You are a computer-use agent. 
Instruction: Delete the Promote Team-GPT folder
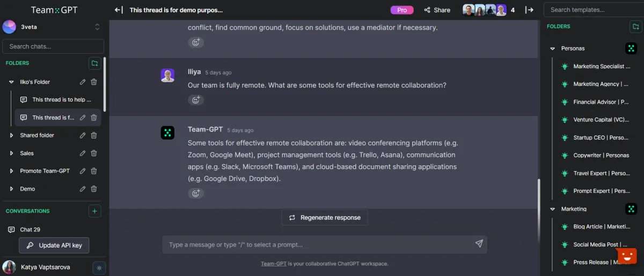pyautogui.click(x=94, y=171)
